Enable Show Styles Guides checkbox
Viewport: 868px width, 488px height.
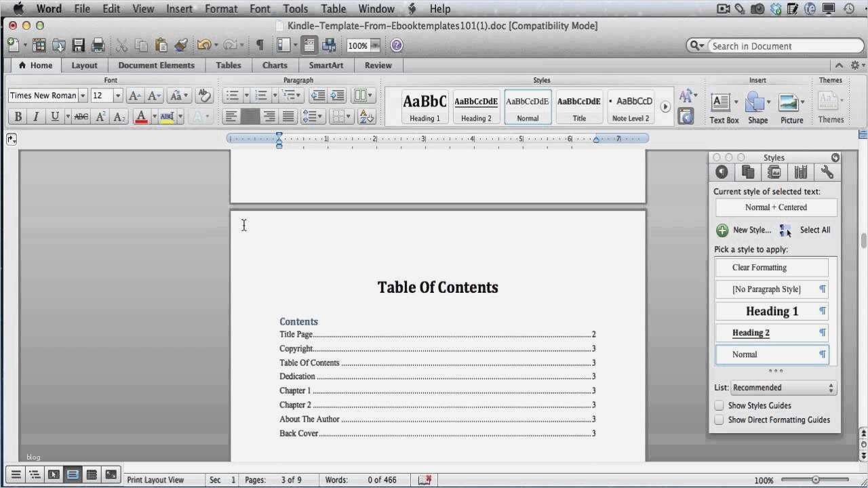tap(719, 405)
